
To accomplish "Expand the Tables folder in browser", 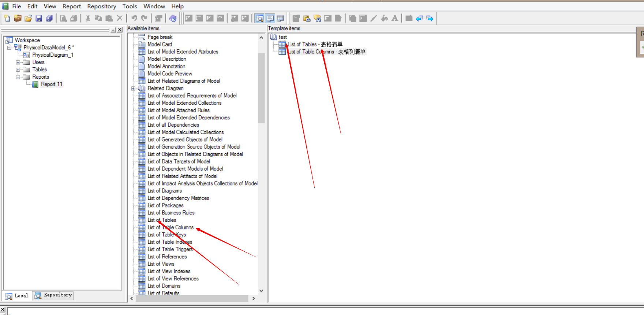I will click(18, 70).
